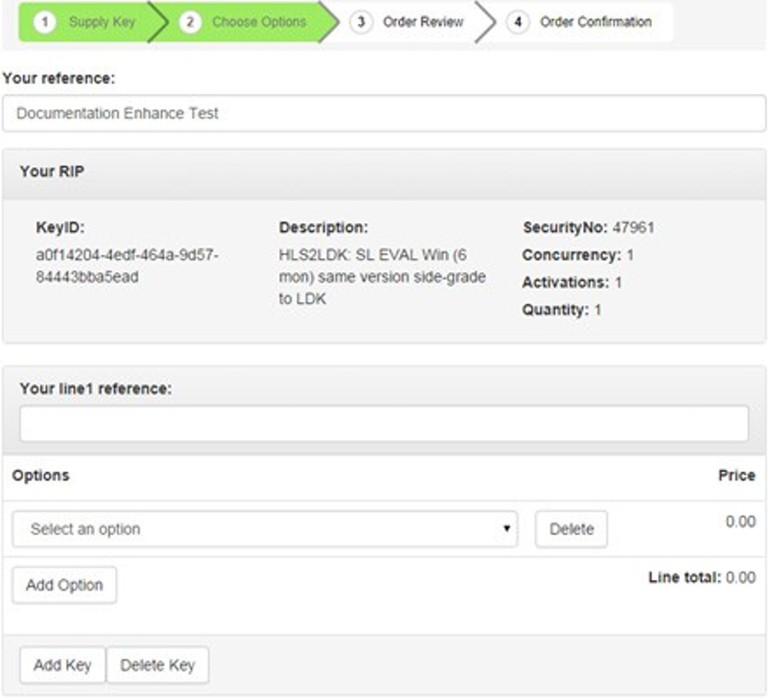The width and height of the screenshot is (769, 700).
Task: Select the KeyID value text
Action: click(x=127, y=266)
